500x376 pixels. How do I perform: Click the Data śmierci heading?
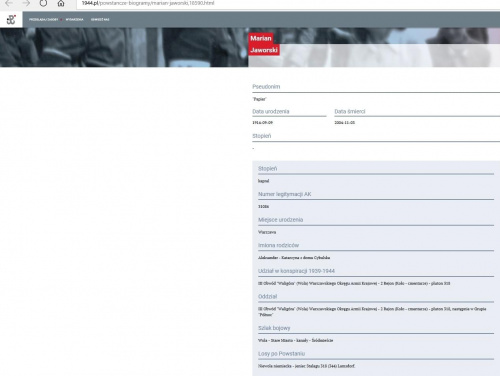coord(350,112)
